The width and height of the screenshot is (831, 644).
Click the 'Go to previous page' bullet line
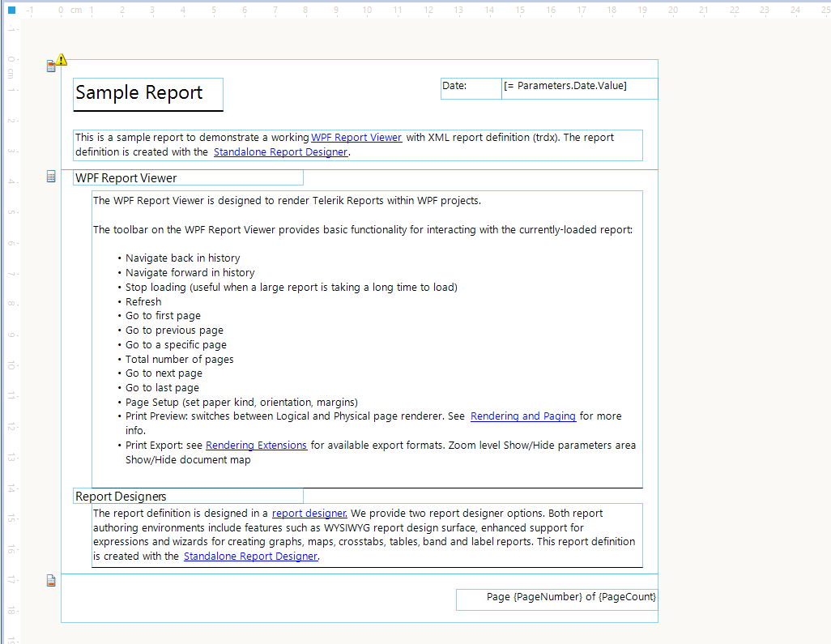174,331
